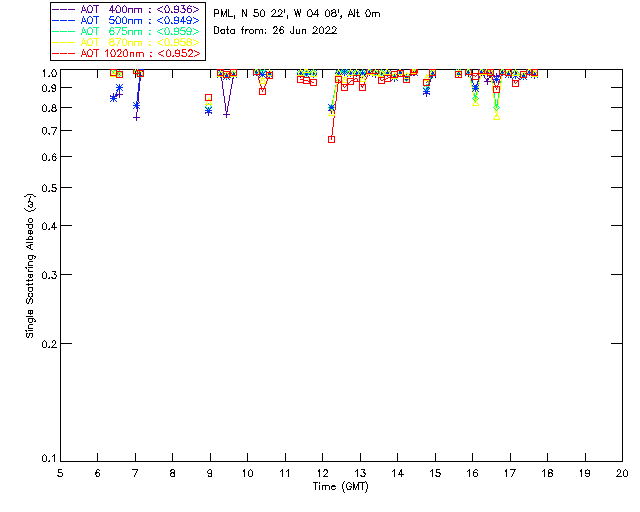The width and height of the screenshot is (640, 512).
Task: Click the AOT 400nm legend entry
Action: click(127, 9)
